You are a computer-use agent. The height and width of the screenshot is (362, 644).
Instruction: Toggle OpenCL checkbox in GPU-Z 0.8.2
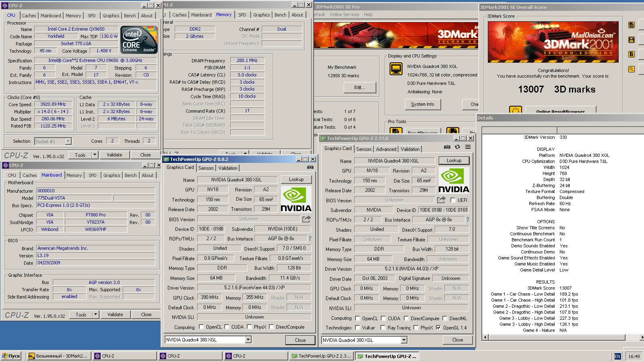[x=201, y=327]
